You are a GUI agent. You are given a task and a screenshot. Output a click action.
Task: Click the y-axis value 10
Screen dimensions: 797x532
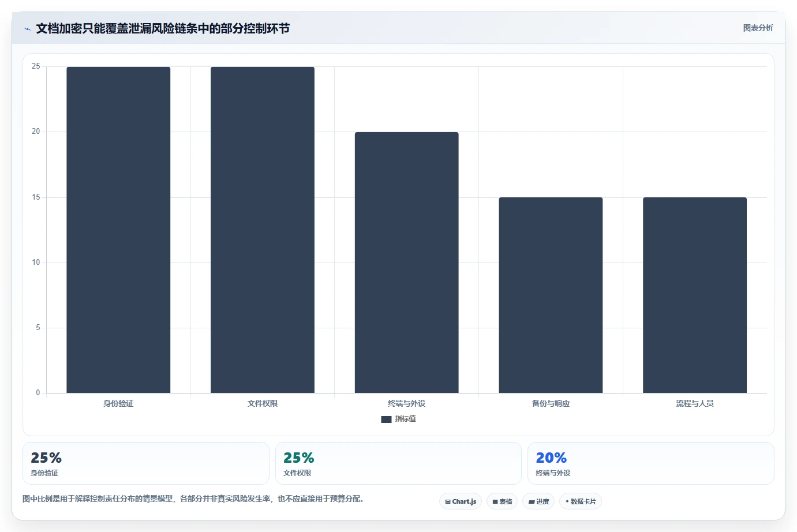pyautogui.click(x=36, y=263)
